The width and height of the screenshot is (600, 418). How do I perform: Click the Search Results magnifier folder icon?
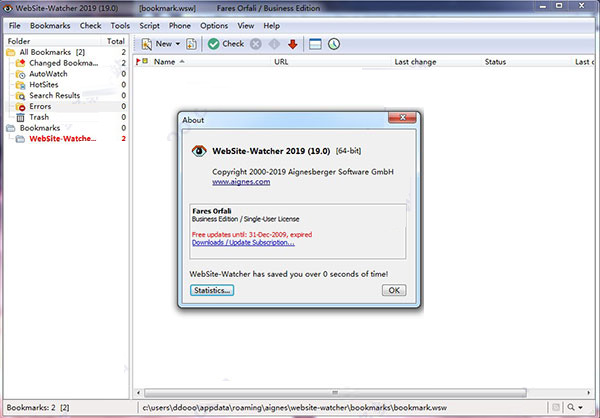tap(20, 96)
